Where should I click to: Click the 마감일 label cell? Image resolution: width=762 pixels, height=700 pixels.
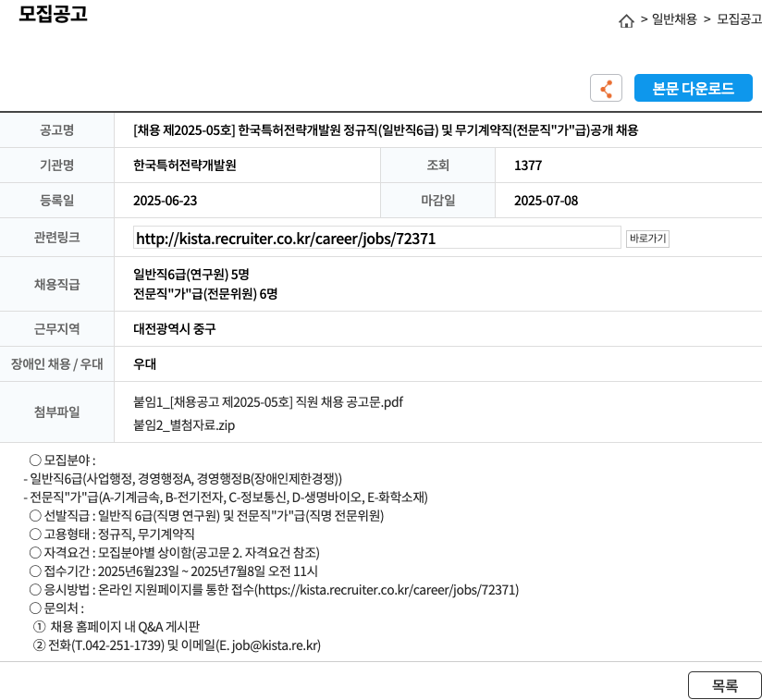point(437,201)
